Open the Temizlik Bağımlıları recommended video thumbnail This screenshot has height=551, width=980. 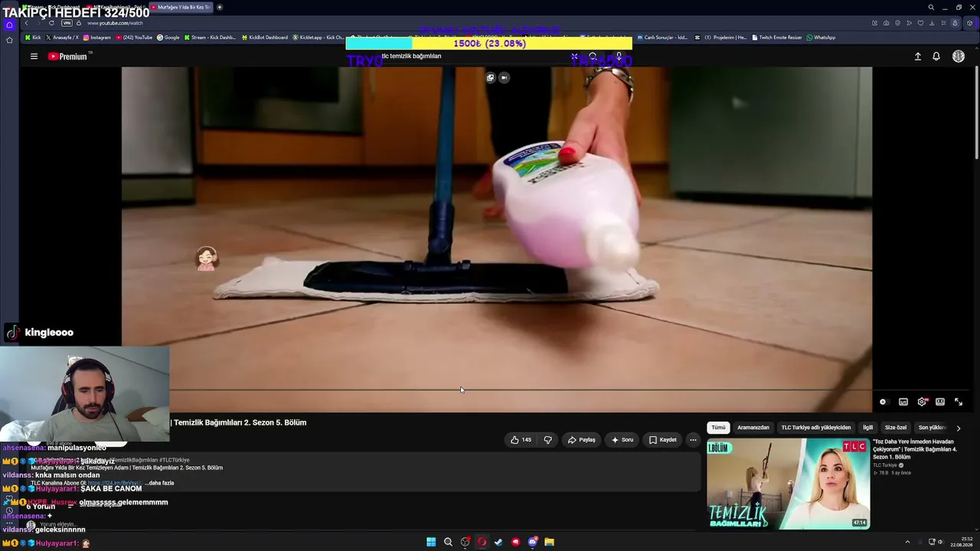(788, 484)
